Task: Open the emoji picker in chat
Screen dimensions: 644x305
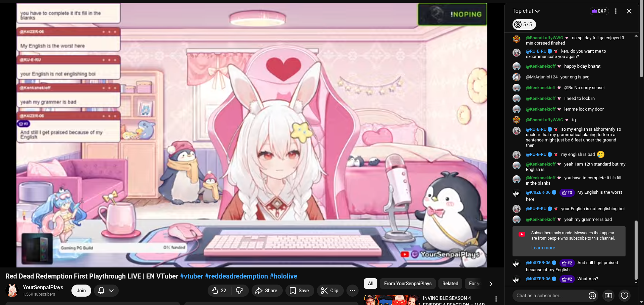Action: click(x=592, y=296)
